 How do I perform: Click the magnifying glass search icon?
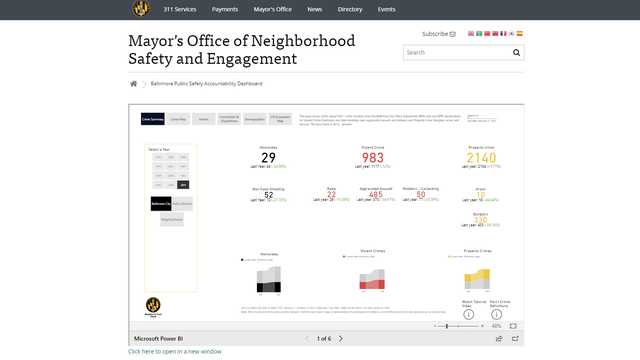[516, 53]
